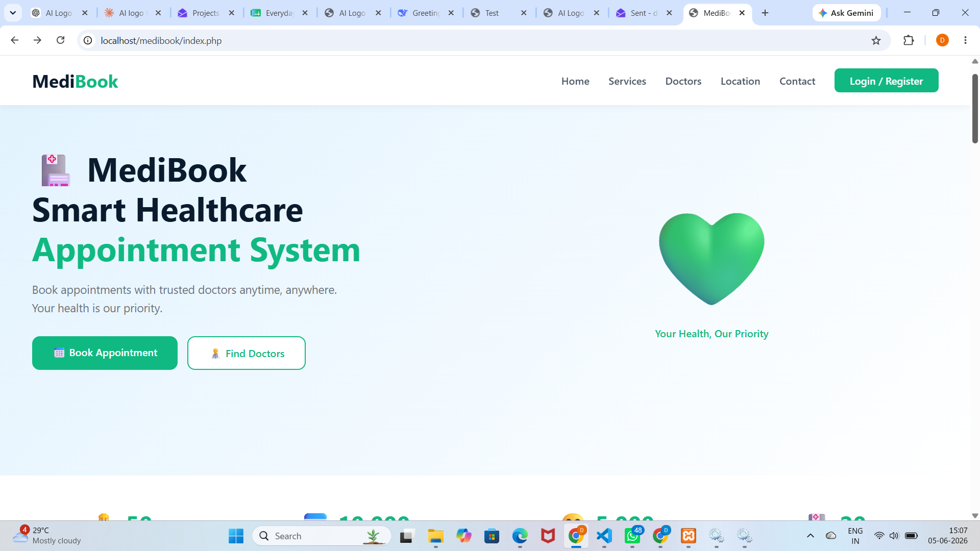Open the Extensions puzzle icon
The height and width of the screenshot is (551, 980).
(909, 40)
